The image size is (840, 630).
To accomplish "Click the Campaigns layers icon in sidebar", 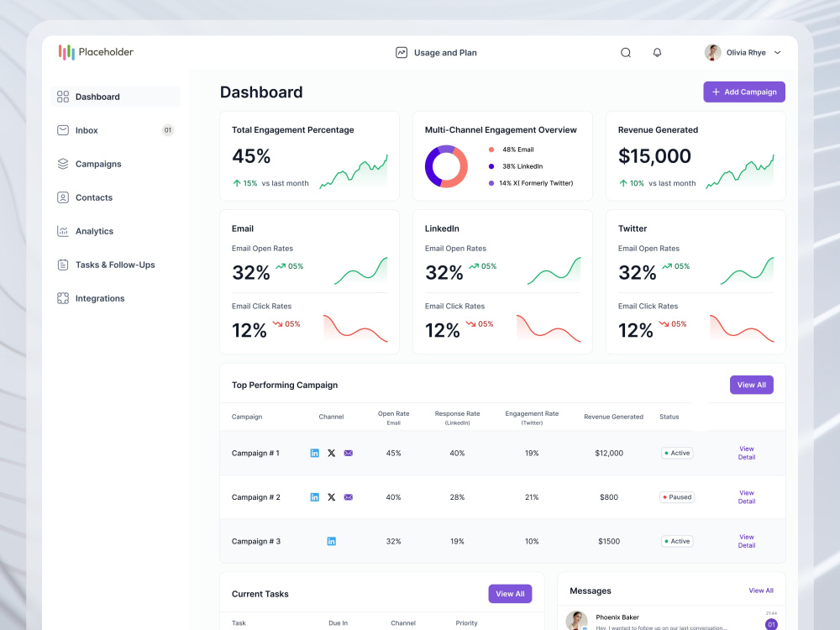I will pyautogui.click(x=63, y=164).
